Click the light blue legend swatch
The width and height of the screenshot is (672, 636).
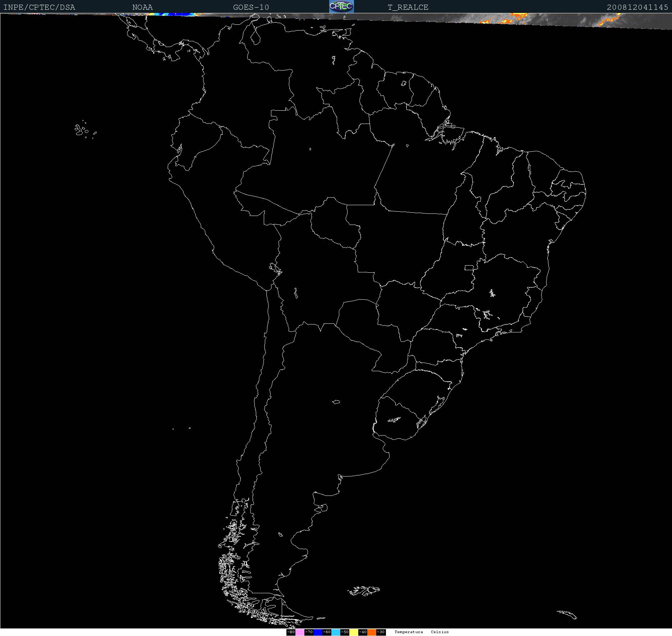(336, 632)
